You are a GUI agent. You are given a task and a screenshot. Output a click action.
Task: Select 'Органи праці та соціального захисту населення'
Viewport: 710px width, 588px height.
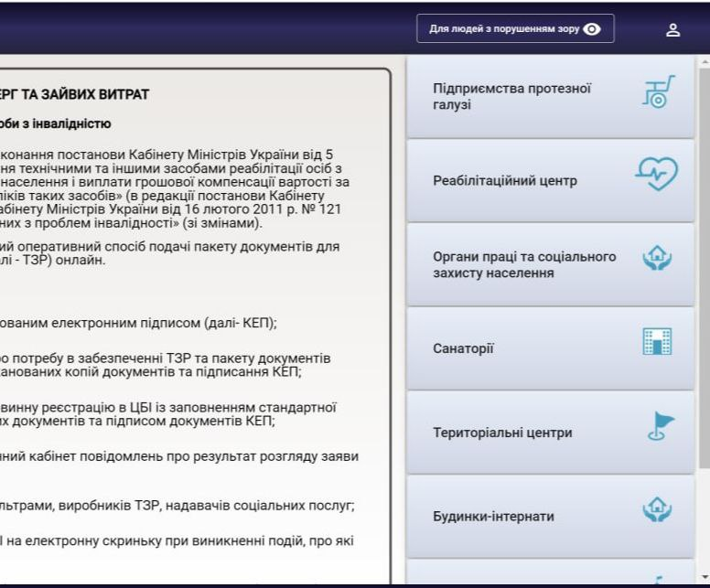(524, 265)
